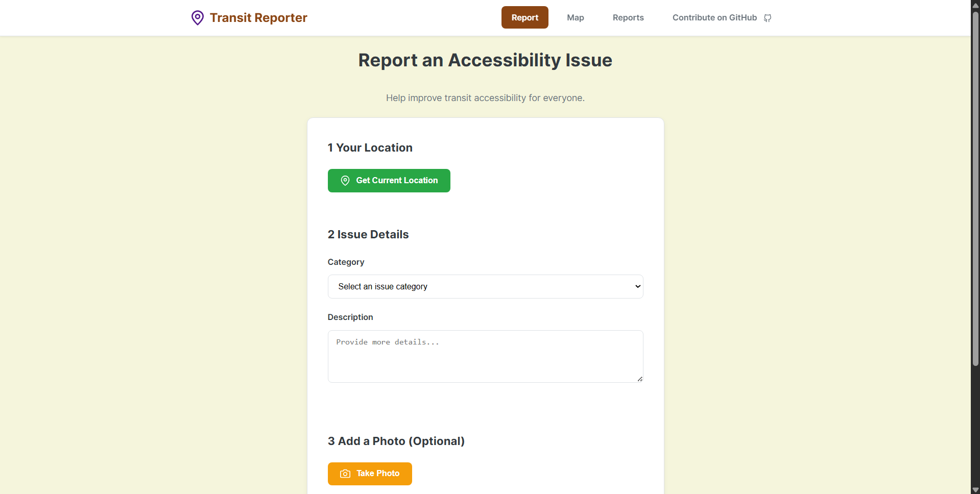This screenshot has width=980, height=494.
Task: Open the Reports tab
Action: 628,17
